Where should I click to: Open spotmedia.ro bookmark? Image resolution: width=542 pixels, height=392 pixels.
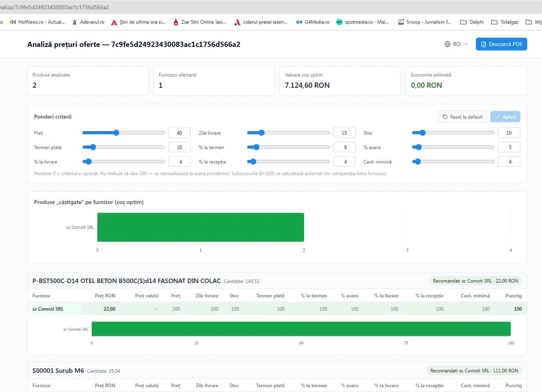pos(363,22)
